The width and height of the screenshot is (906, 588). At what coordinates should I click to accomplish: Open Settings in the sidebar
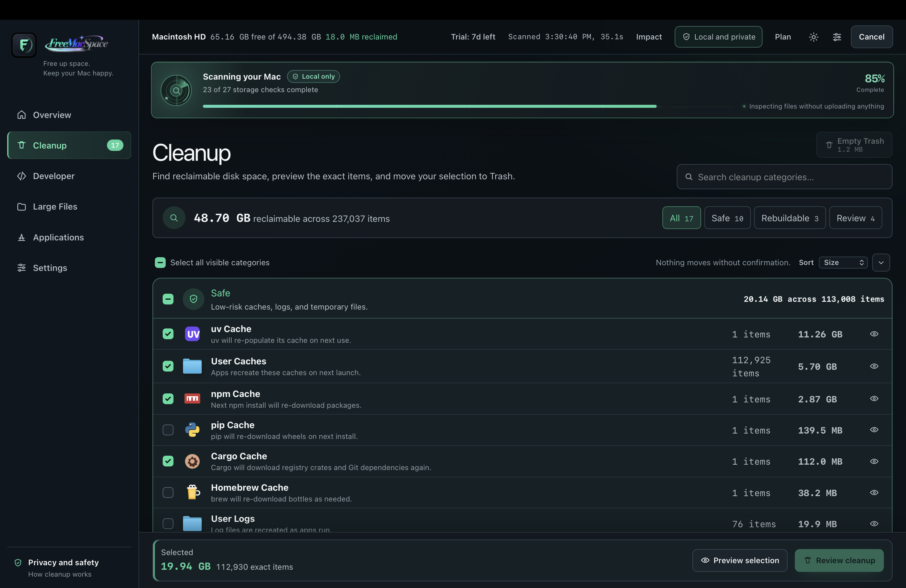pyautogui.click(x=69, y=268)
